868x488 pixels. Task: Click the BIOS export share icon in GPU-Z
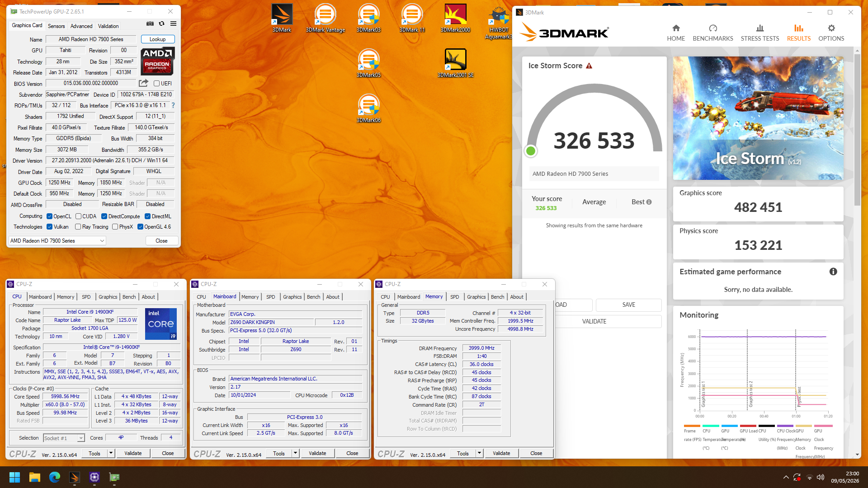tap(143, 83)
